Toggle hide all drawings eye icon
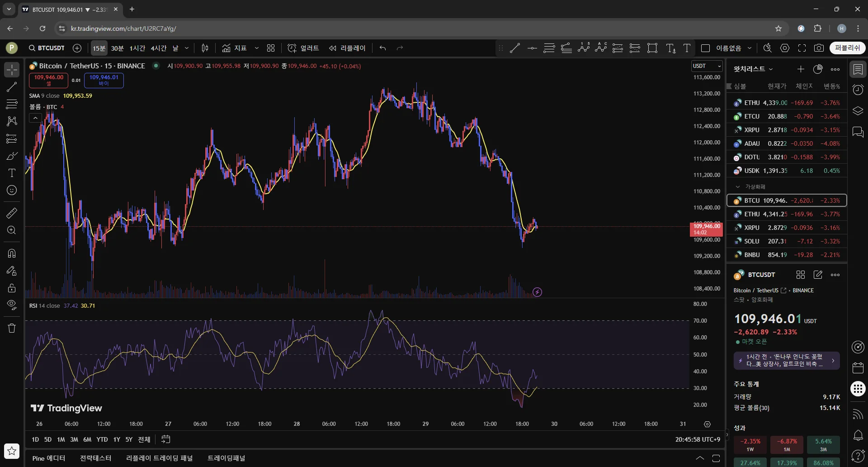Viewport: 868px width, 467px height. tap(12, 305)
